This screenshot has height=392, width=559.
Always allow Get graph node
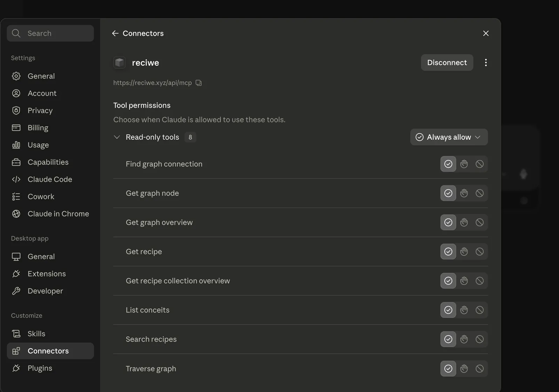coord(448,193)
